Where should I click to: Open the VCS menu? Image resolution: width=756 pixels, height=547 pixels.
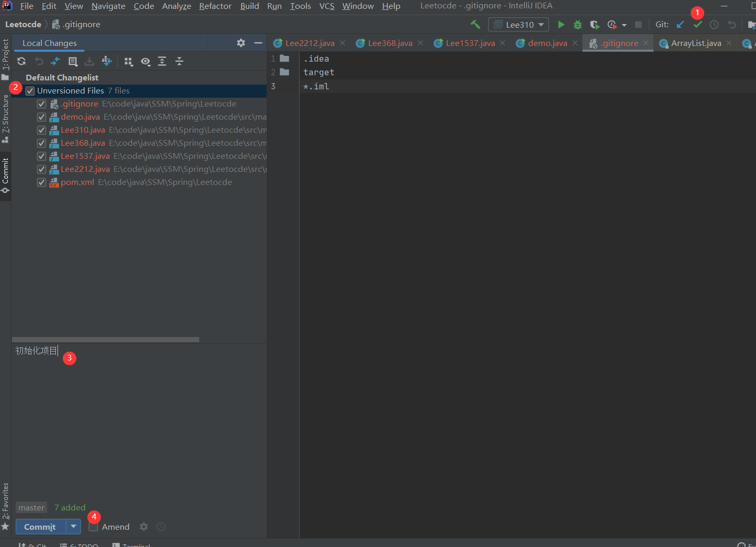click(327, 6)
